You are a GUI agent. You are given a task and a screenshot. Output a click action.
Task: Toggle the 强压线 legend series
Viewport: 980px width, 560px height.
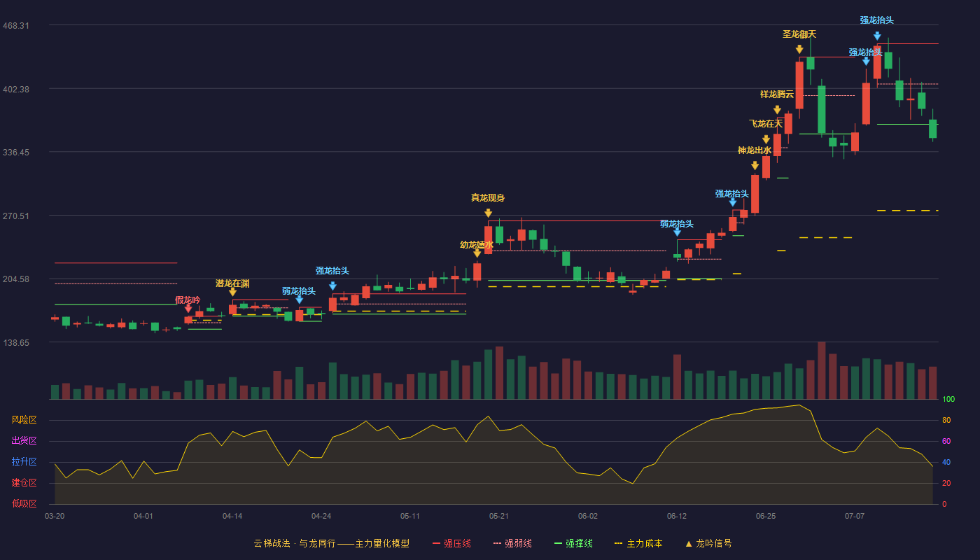[451, 543]
